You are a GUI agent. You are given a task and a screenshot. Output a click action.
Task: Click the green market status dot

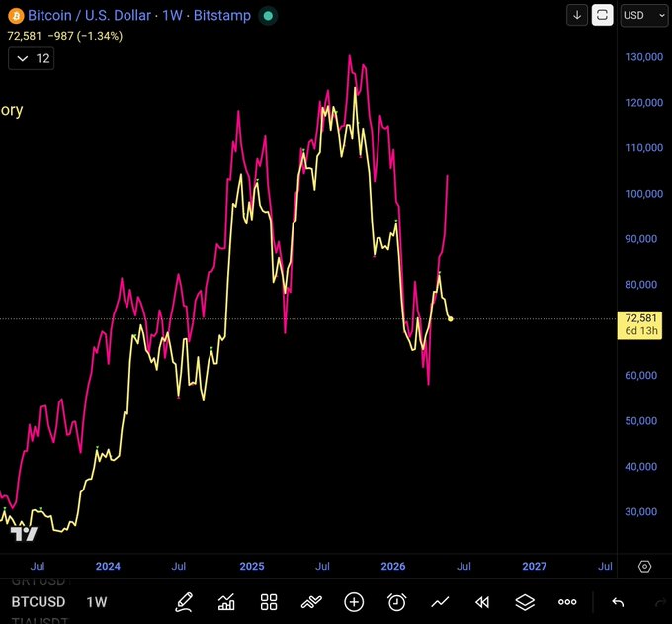[268, 16]
